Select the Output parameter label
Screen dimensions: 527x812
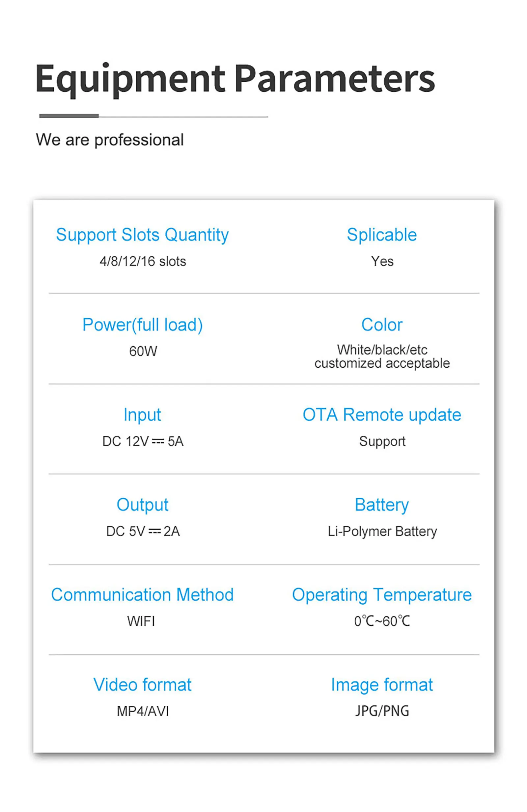click(x=142, y=505)
